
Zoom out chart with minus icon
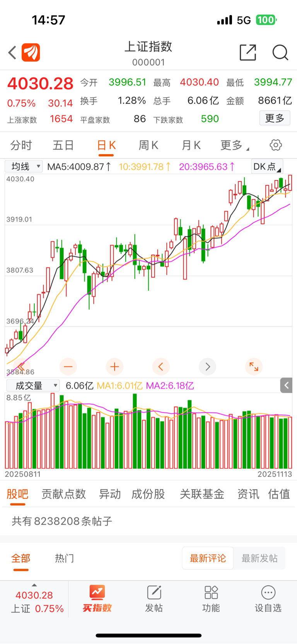coord(68,366)
